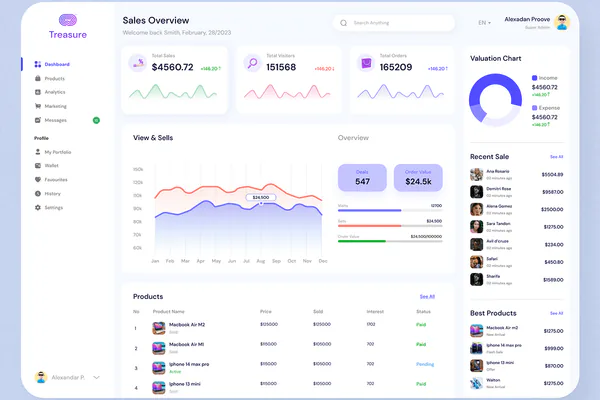The image size is (600, 400).
Task: Select the Analytics sidebar icon
Action: (38, 92)
